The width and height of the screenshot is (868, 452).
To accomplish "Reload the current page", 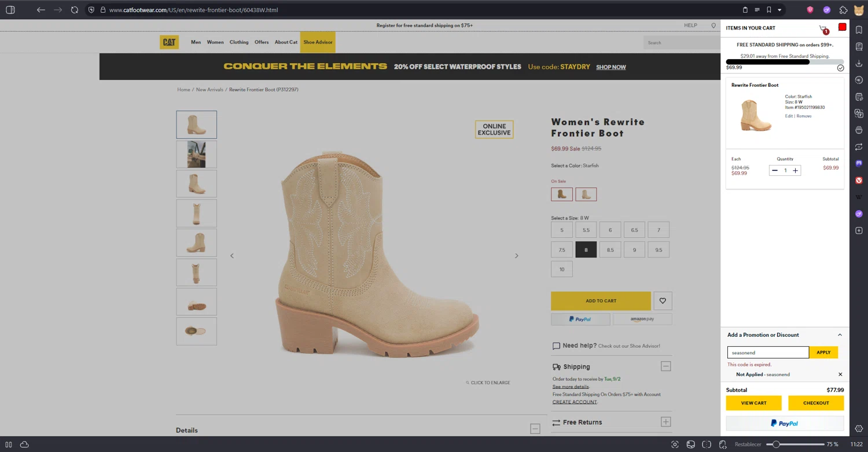I will [75, 10].
